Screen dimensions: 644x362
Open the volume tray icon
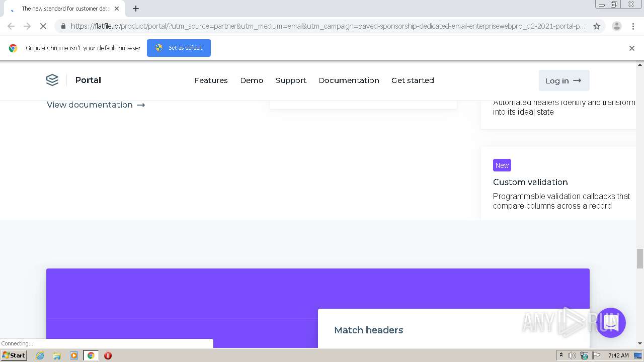[x=572, y=355]
